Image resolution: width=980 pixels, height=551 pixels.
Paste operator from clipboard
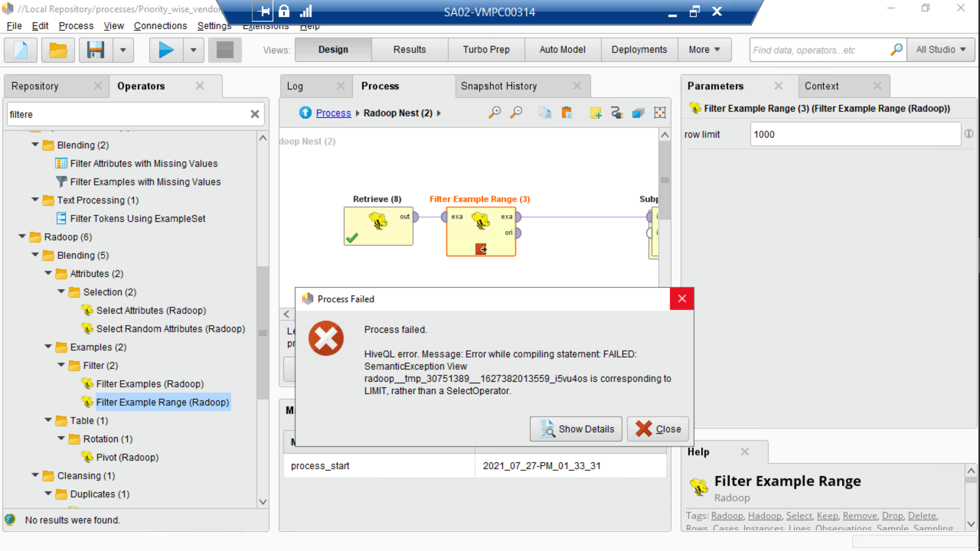point(567,113)
